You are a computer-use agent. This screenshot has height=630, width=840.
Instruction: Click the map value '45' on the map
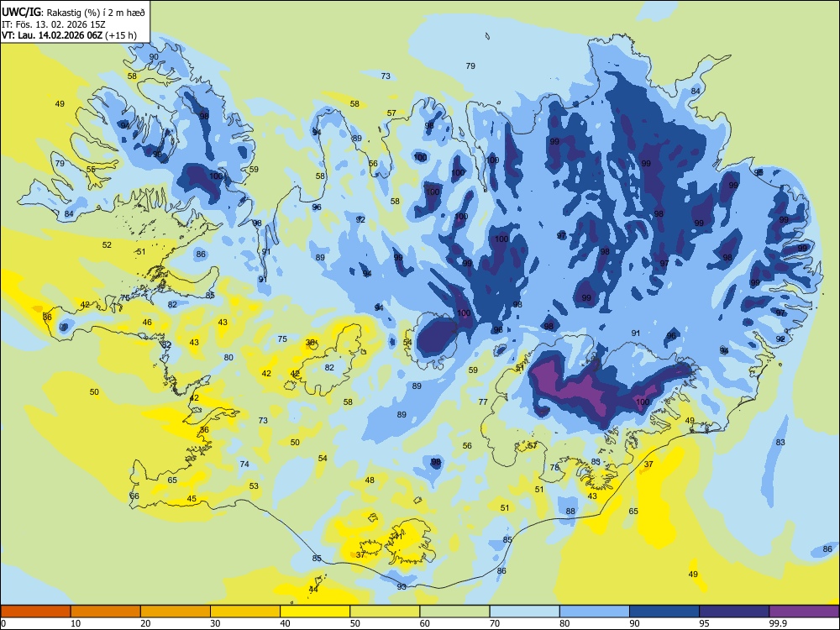192,499
